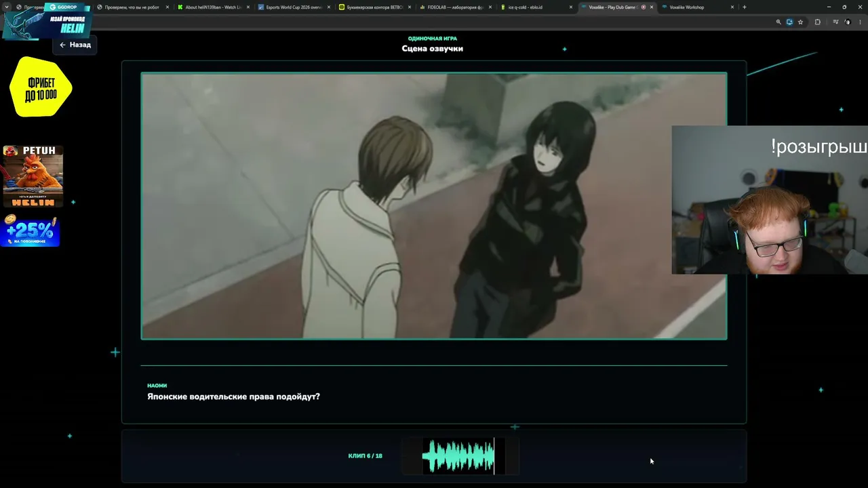Close the 'Voxalike - Play Dub Game' tab
The image size is (868, 488).
click(x=652, y=7)
